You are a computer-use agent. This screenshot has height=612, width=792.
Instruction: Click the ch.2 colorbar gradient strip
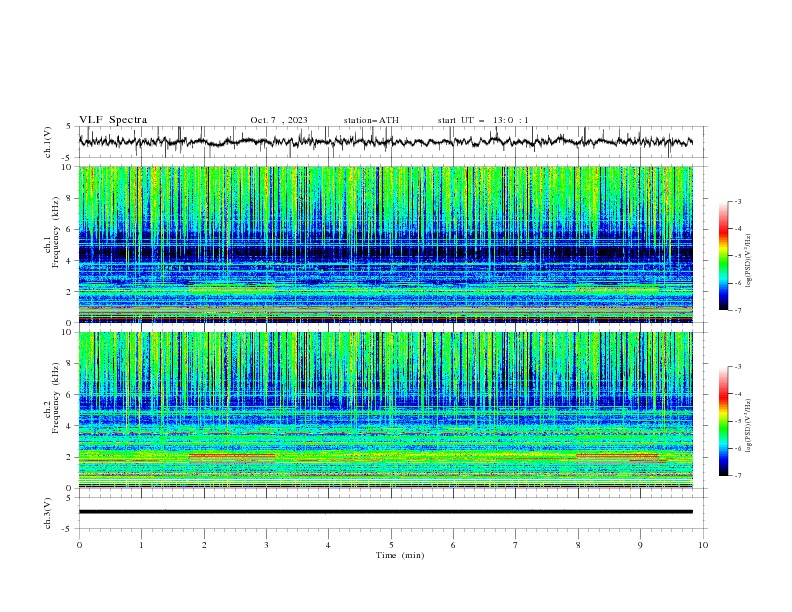coord(723,421)
